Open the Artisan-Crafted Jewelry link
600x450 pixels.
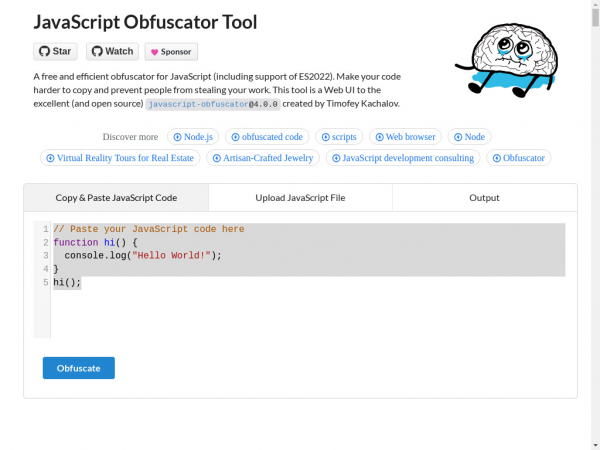(x=263, y=158)
